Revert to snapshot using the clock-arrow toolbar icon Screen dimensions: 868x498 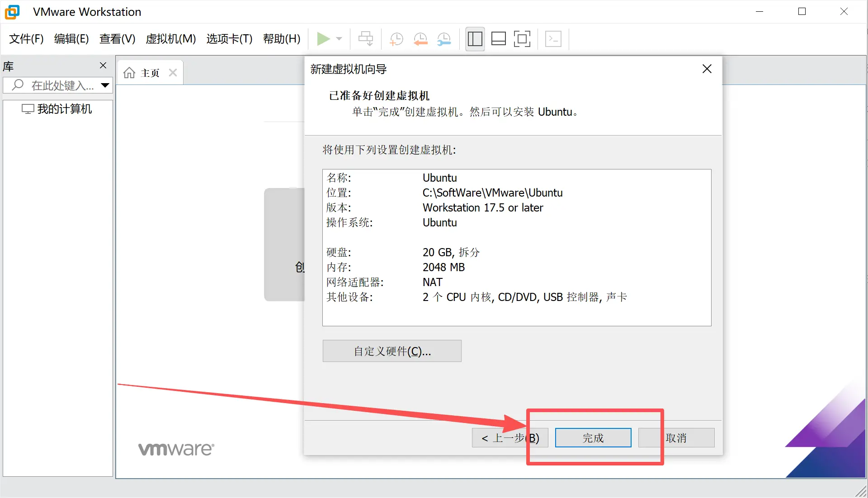[420, 39]
